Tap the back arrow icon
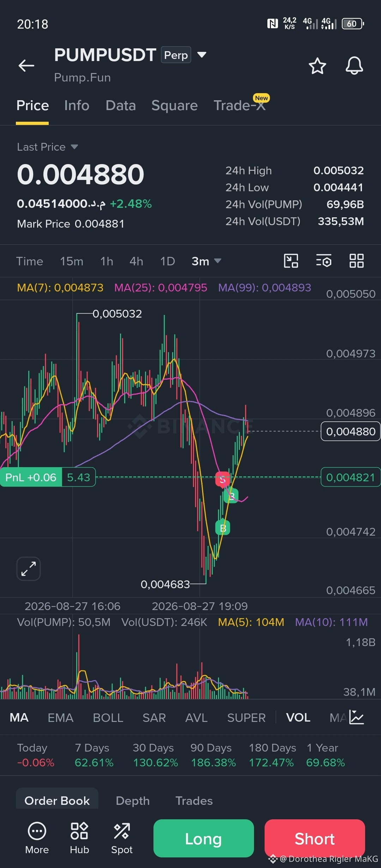Viewport: 381px width, 868px height. pos(26,66)
